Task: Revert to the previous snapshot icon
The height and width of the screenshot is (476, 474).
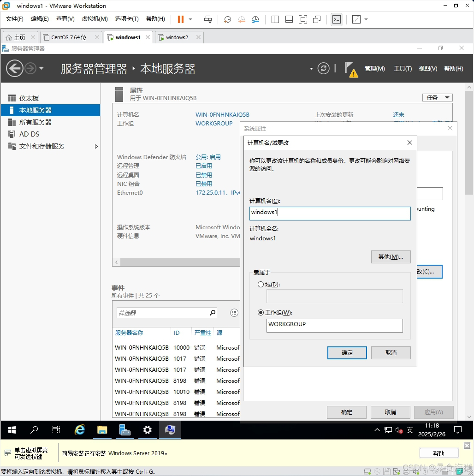Action: [242, 19]
